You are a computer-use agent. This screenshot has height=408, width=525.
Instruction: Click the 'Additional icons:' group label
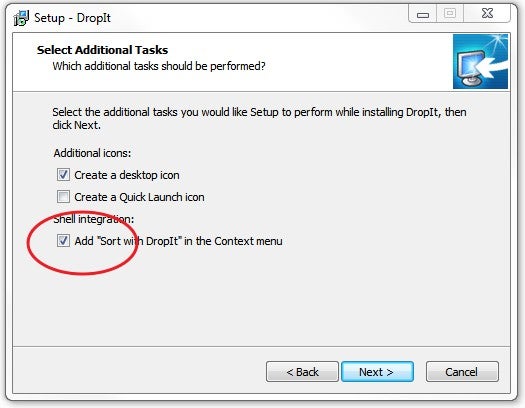92,153
